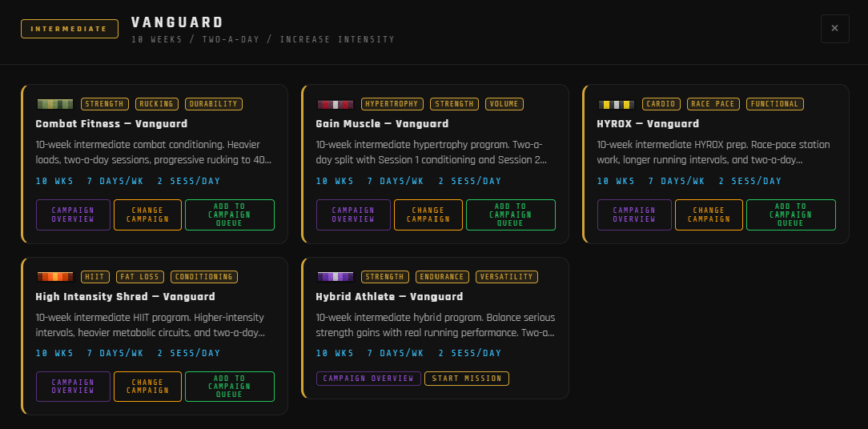Click the RUCKING tag on Combat Fitness
The height and width of the screenshot is (429, 868).
[x=157, y=104]
